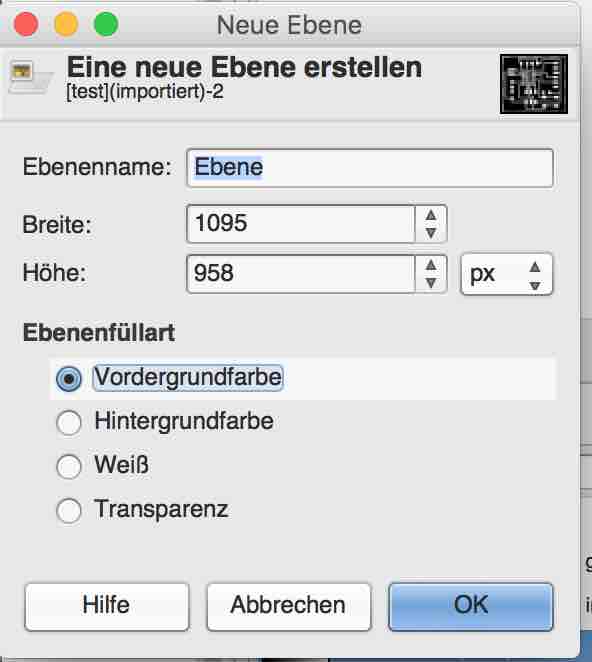Open Hilfe for this dialog
The width and height of the screenshot is (592, 662).
107,607
